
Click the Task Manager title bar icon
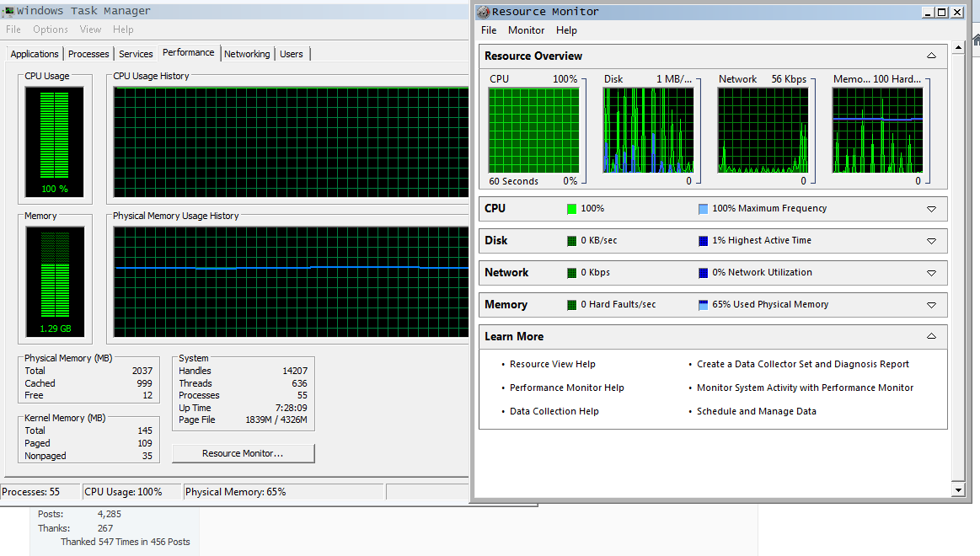(8, 11)
